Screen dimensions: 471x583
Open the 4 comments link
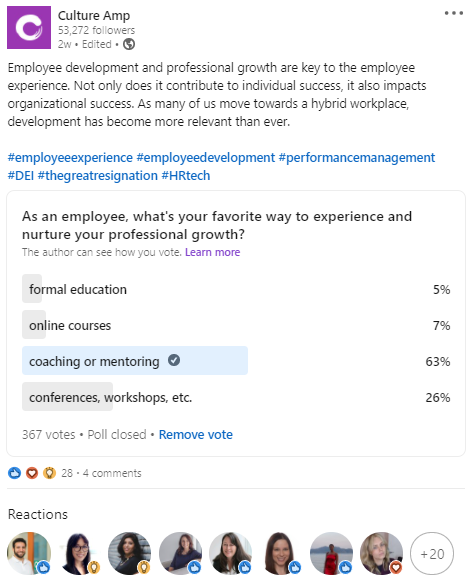tap(112, 473)
